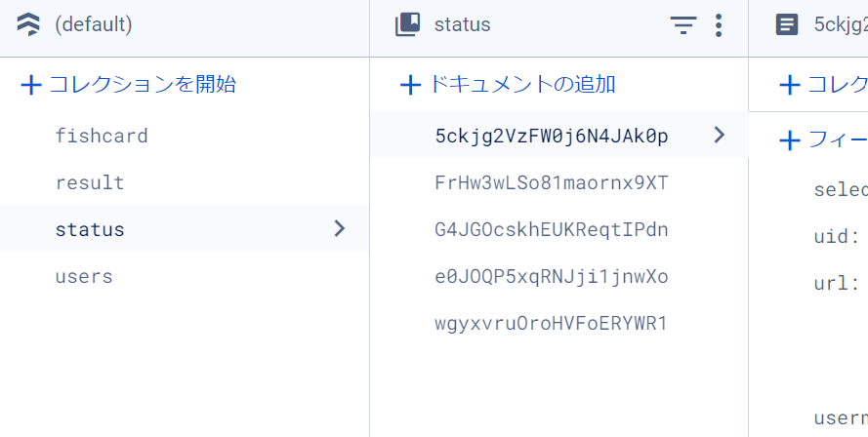Screen dimensions: 868x437
Task: Expand the status collection chevron
Action: 339,229
